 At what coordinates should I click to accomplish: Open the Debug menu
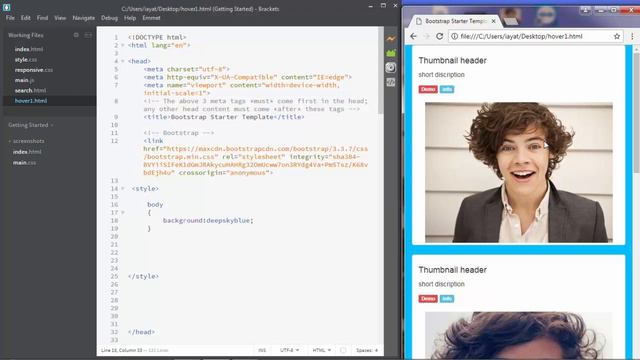click(109, 18)
